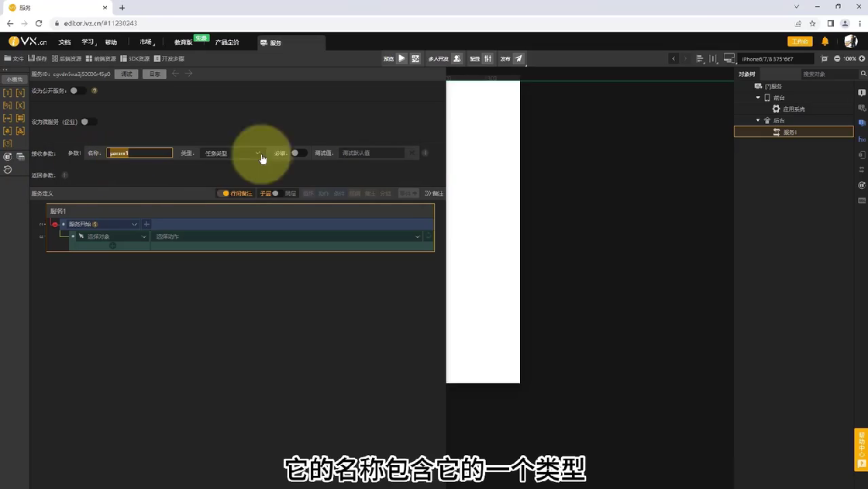Open the 类型 type dropdown
Screen dimensions: 868x489
(232, 153)
